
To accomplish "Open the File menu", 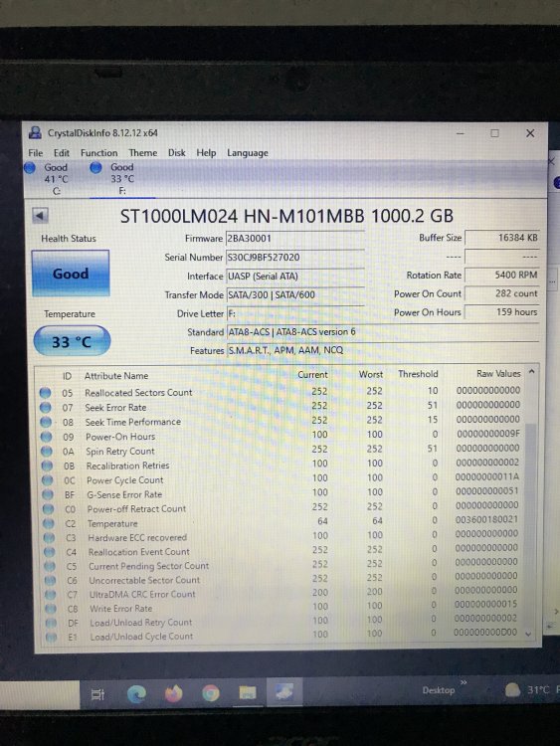I will (35, 153).
